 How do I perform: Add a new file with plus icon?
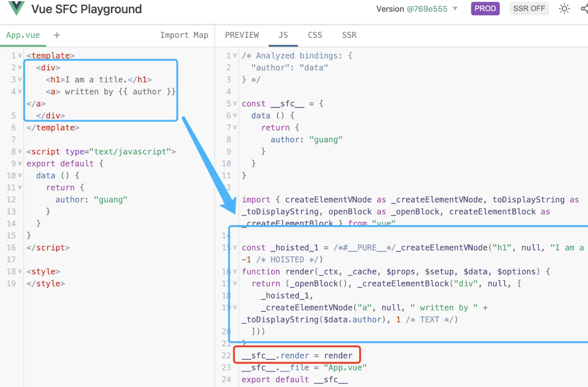(57, 35)
